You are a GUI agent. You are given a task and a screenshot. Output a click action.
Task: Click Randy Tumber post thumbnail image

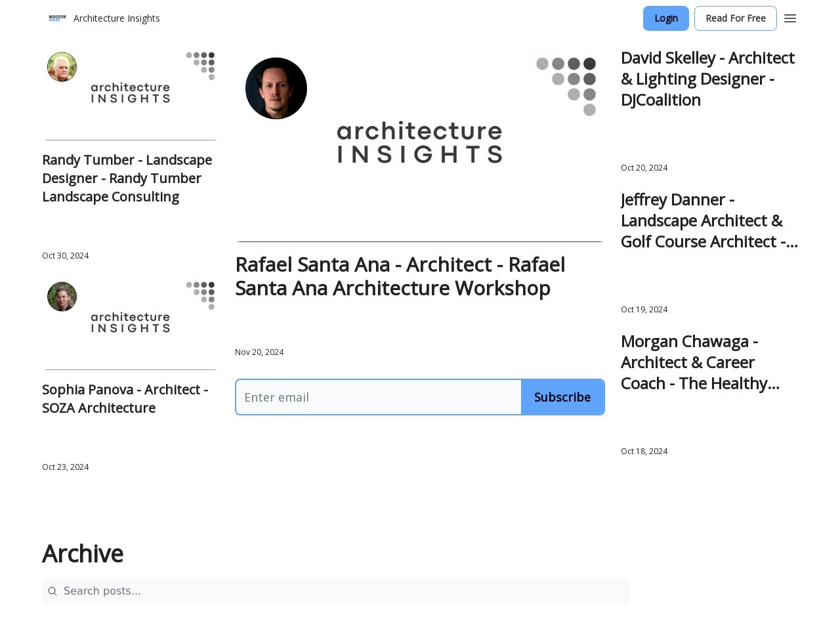[131, 94]
